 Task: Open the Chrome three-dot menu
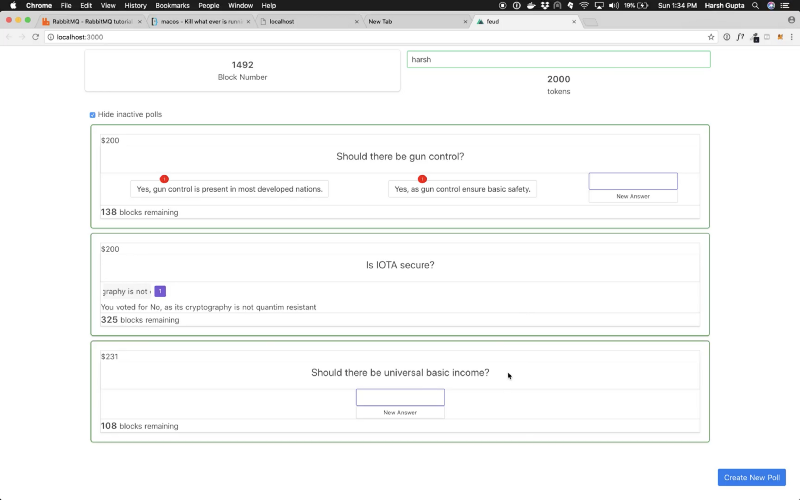pyautogui.click(x=792, y=37)
